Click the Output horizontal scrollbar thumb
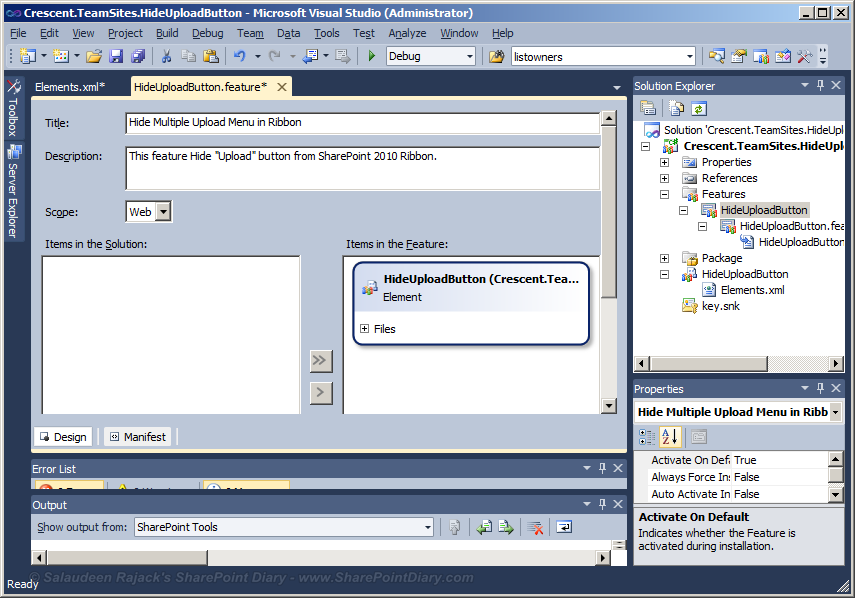855x598 pixels. coord(127,558)
